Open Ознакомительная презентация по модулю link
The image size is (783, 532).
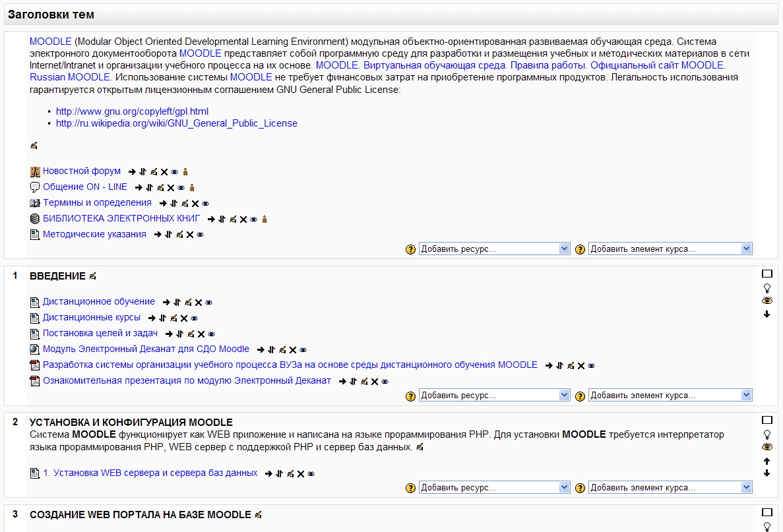pos(187,381)
